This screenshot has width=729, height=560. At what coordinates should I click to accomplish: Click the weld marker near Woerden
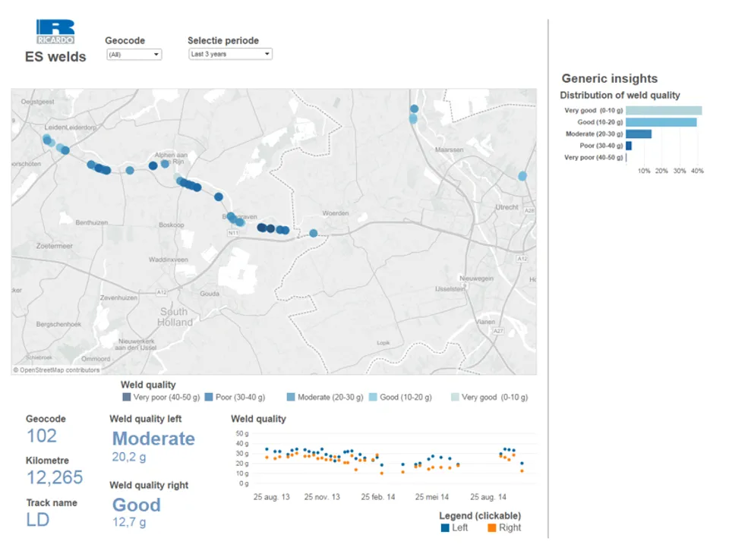314,233
